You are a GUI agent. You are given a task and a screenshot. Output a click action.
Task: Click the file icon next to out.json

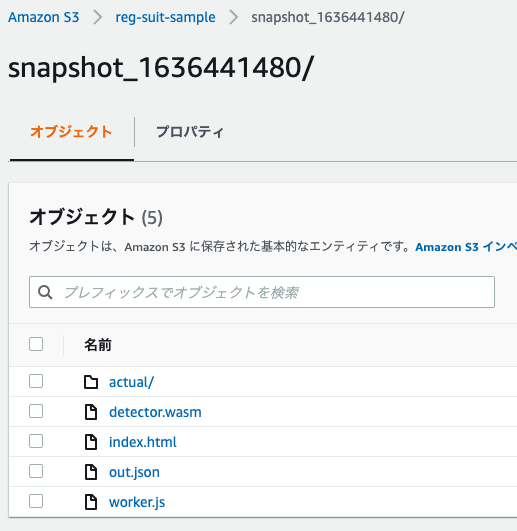[x=91, y=472]
